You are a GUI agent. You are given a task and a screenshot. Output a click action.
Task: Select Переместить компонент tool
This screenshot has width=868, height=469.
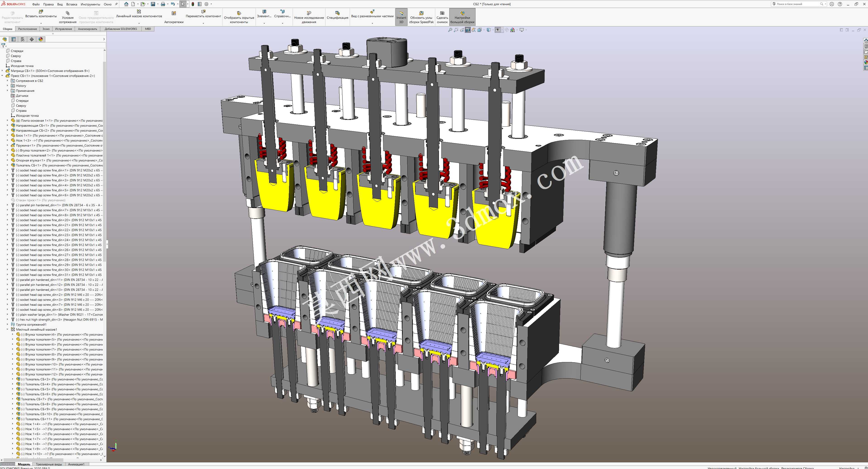(203, 14)
